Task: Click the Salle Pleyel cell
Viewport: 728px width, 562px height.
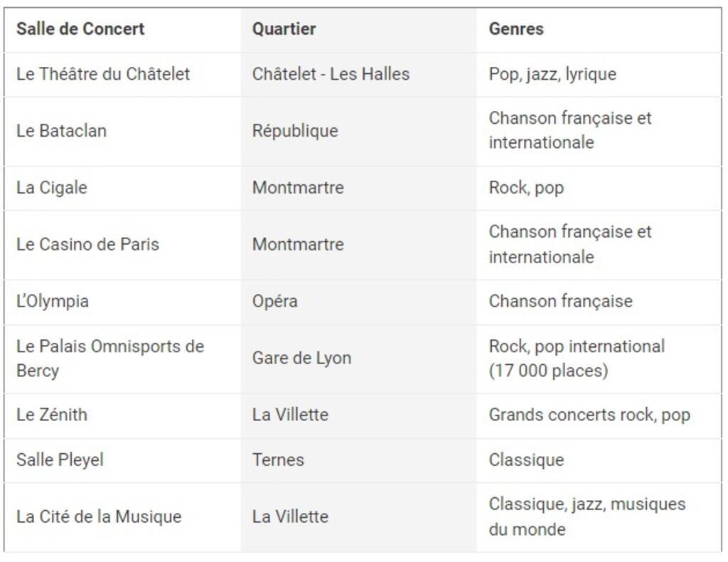Action: 122,460
